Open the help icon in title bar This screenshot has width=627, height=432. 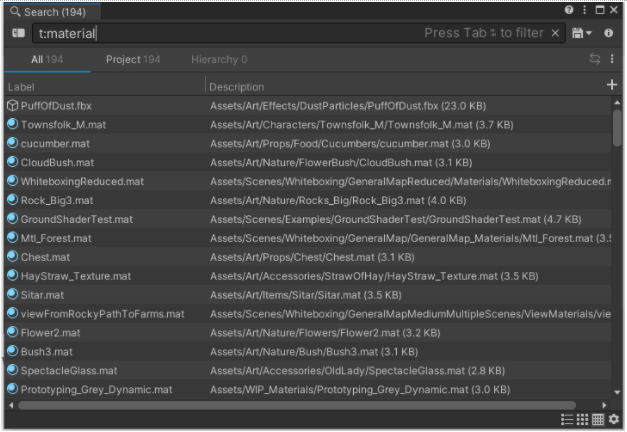pos(569,10)
